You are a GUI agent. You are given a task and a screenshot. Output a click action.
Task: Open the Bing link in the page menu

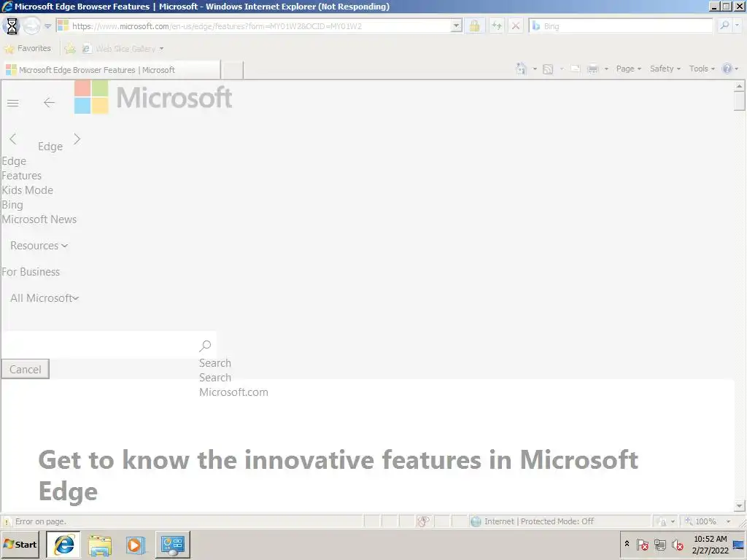tap(12, 205)
